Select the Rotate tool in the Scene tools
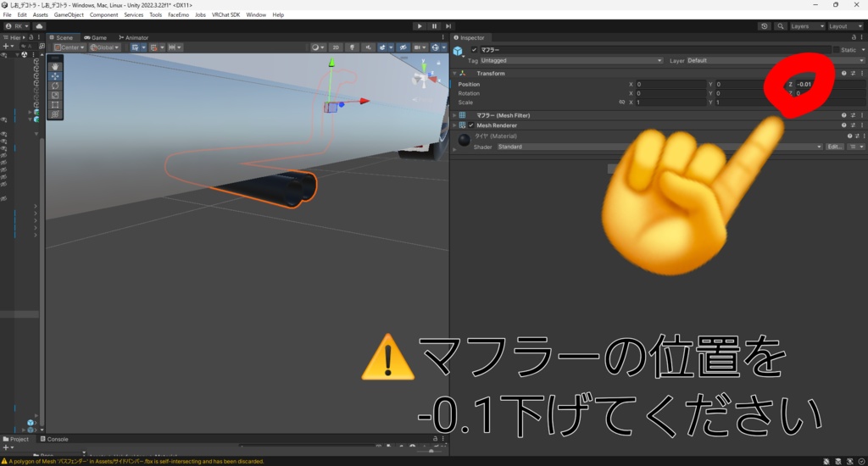Screen dimensions: 868x466 [x=55, y=86]
